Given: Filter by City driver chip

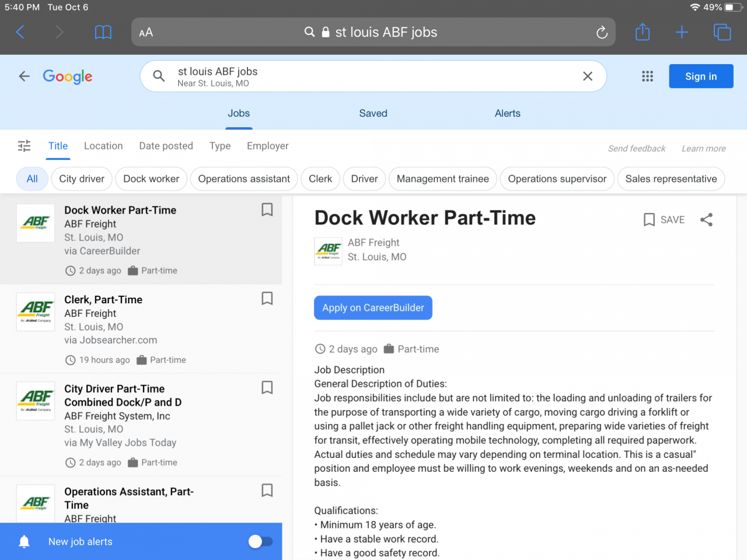Looking at the screenshot, I should pos(82,178).
